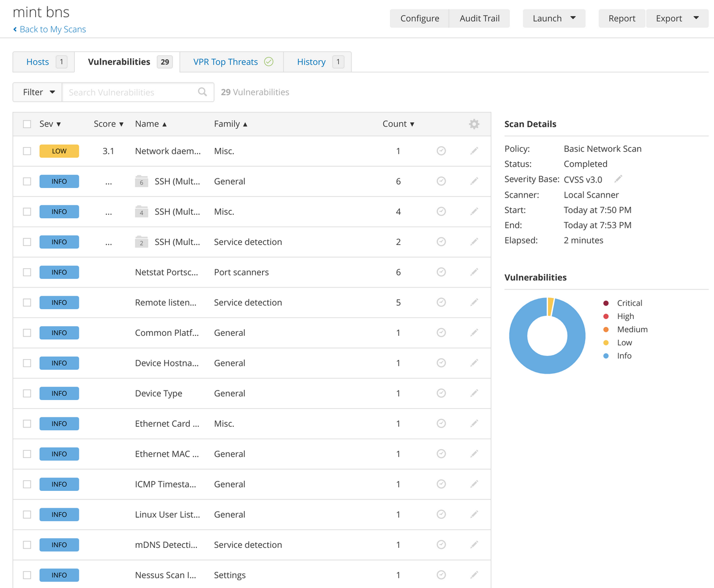714x588 pixels.
Task: Open the Filter dropdown
Action: coord(38,92)
